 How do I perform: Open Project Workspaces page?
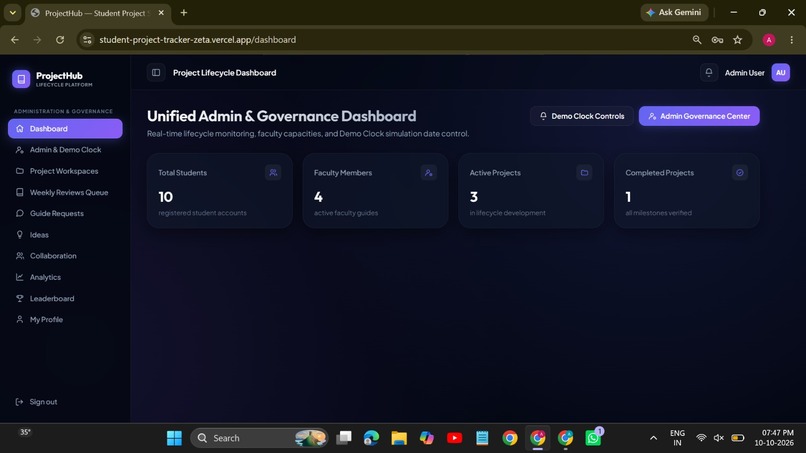65,171
